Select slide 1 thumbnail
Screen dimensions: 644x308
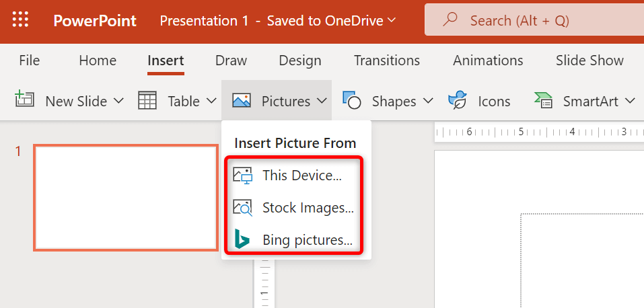click(x=126, y=197)
